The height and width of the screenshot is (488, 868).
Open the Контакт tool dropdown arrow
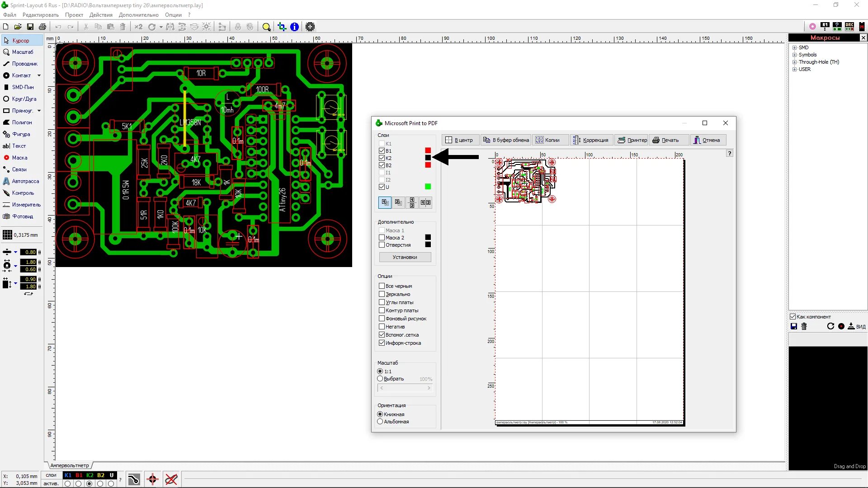(x=39, y=75)
